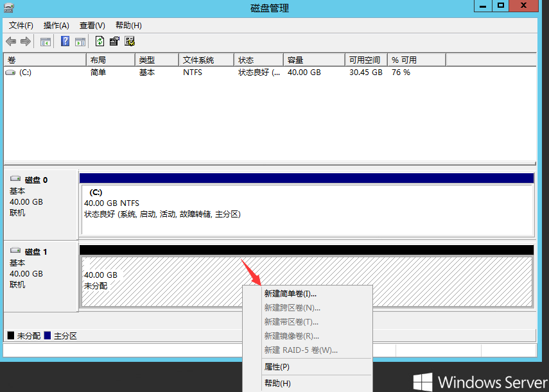This screenshot has height=392, width=549.
Task: Open the 文件(F) menu
Action: pos(21,26)
